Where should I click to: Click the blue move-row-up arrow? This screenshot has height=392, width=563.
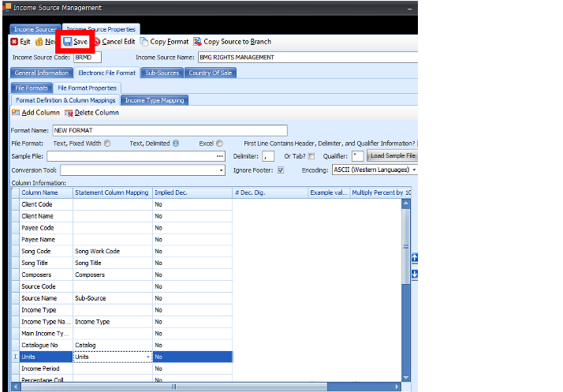pyautogui.click(x=415, y=257)
